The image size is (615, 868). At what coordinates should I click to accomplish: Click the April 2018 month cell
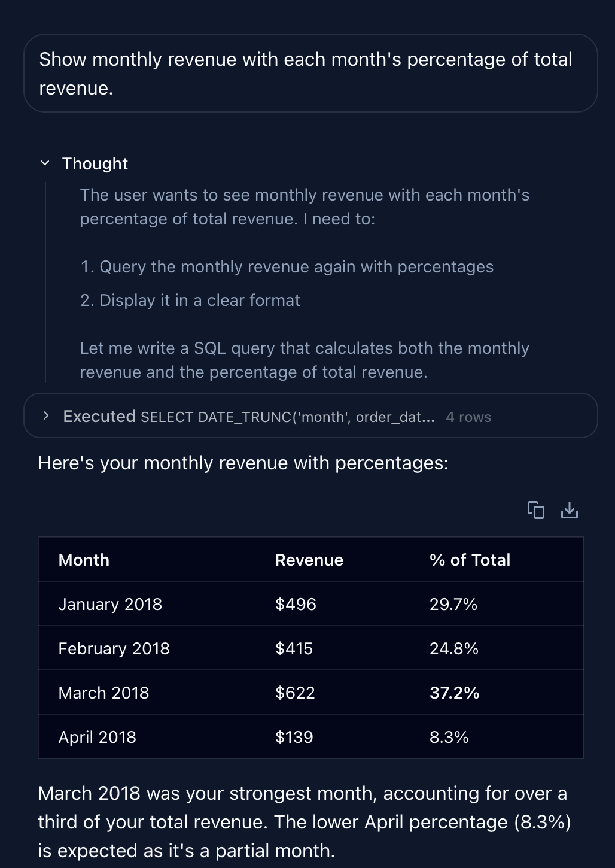click(x=97, y=737)
